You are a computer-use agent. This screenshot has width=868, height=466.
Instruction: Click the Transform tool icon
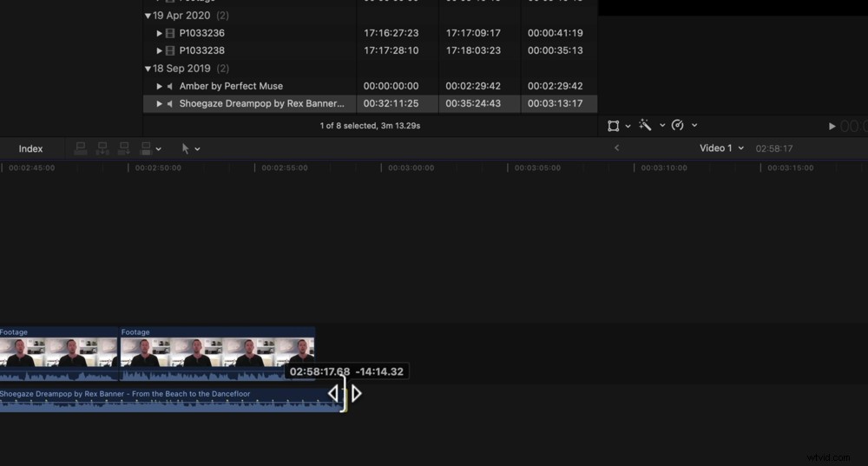(x=613, y=126)
